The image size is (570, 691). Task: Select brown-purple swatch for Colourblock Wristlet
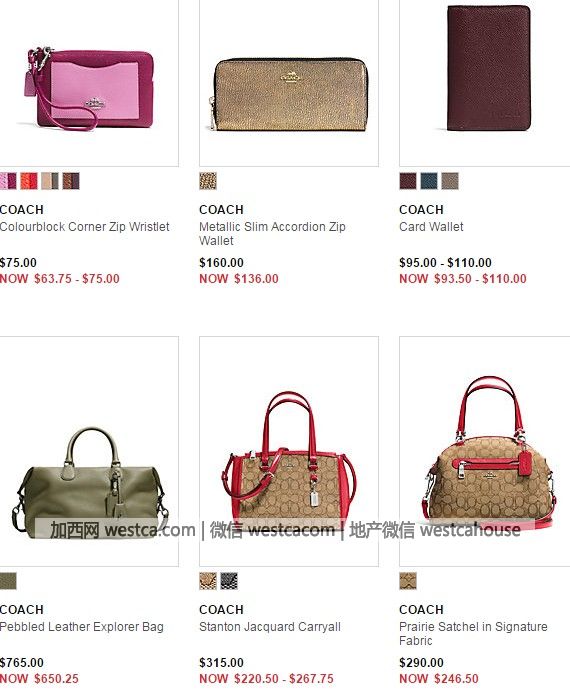click(x=71, y=181)
